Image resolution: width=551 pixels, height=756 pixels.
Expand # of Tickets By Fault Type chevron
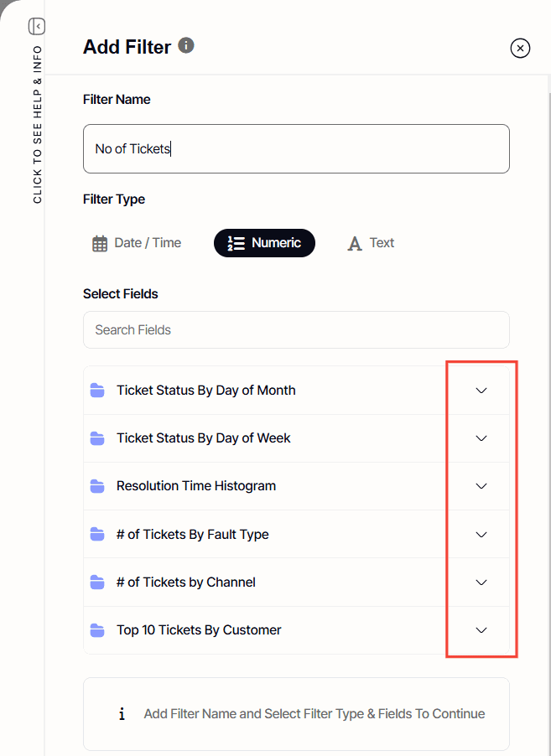point(481,535)
